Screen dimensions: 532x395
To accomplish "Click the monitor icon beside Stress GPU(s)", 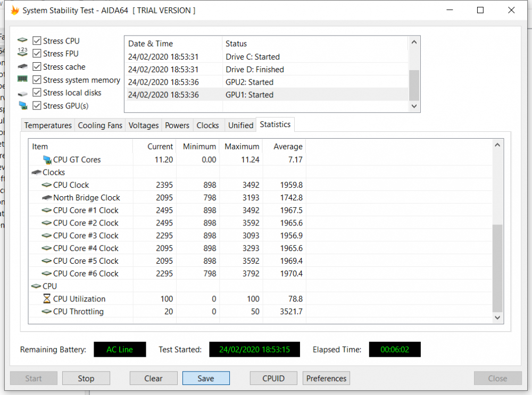I will (x=23, y=105).
